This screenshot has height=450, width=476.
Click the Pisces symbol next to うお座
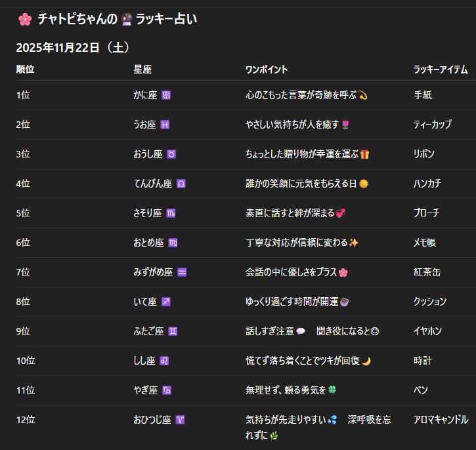(x=165, y=125)
